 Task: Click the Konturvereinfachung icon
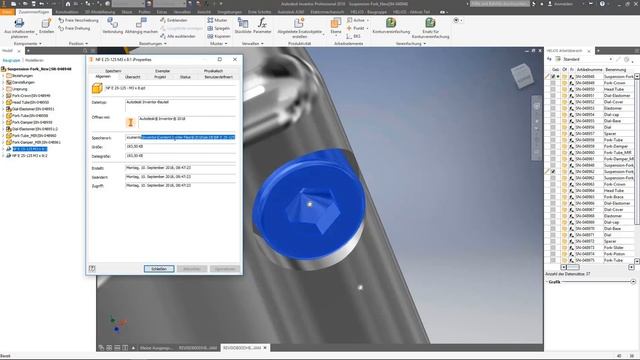pos(391,23)
